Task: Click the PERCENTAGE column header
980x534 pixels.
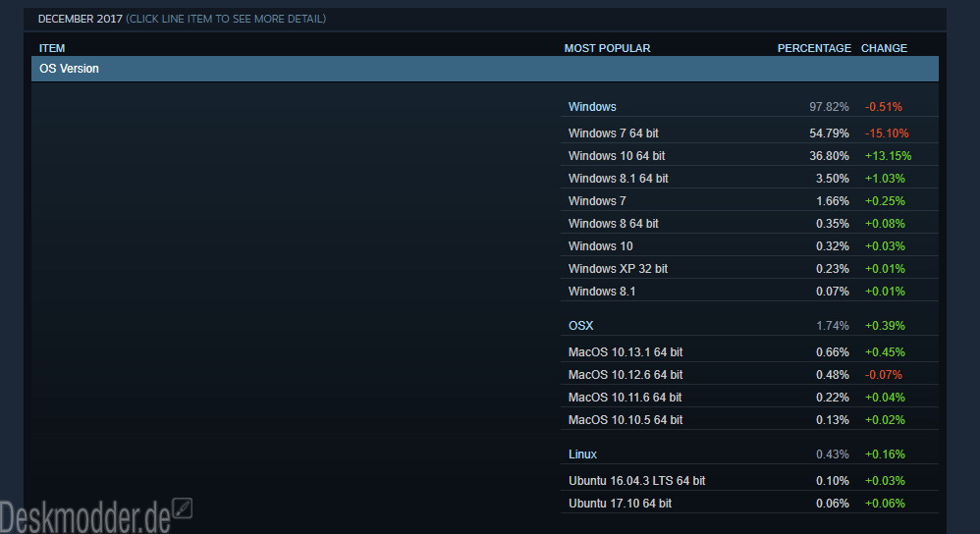Action: [814, 48]
